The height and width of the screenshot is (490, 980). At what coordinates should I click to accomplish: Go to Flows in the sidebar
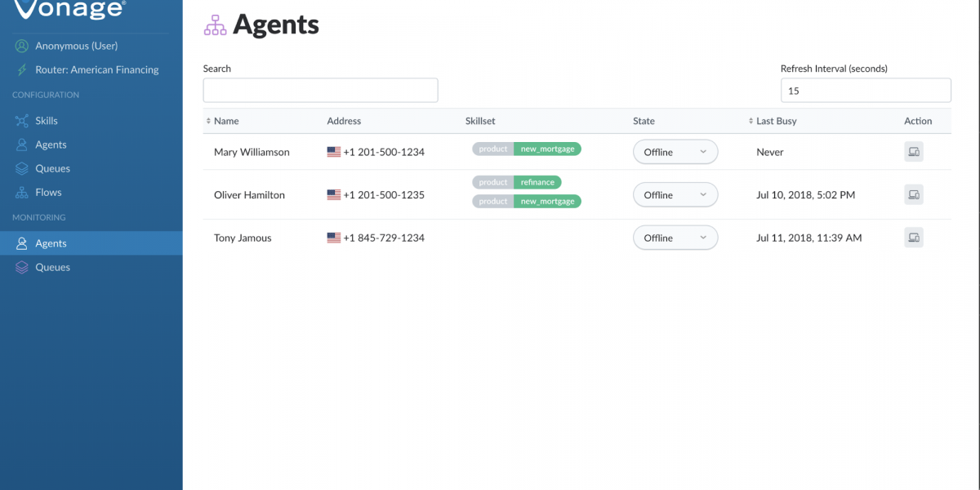(x=48, y=193)
